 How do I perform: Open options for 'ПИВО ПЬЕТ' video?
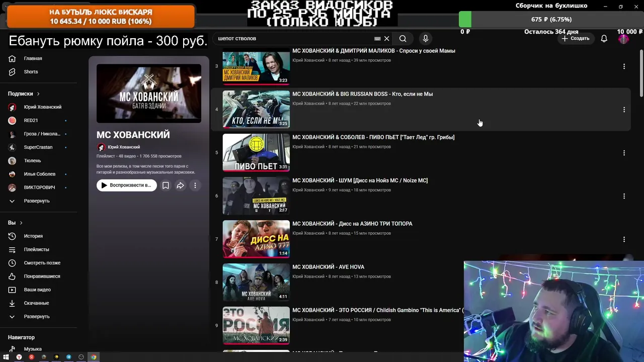624,153
